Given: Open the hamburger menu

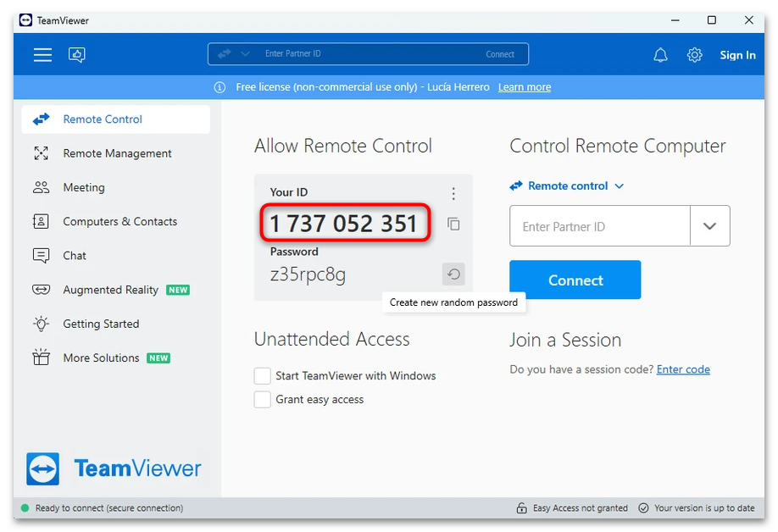Looking at the screenshot, I should click(x=42, y=54).
